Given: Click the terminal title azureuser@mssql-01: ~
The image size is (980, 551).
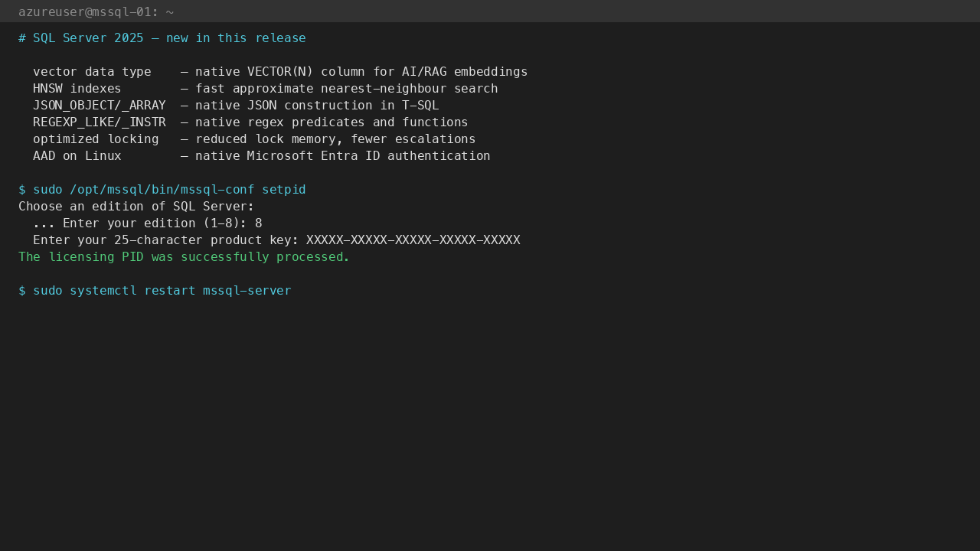Looking at the screenshot, I should [96, 11].
